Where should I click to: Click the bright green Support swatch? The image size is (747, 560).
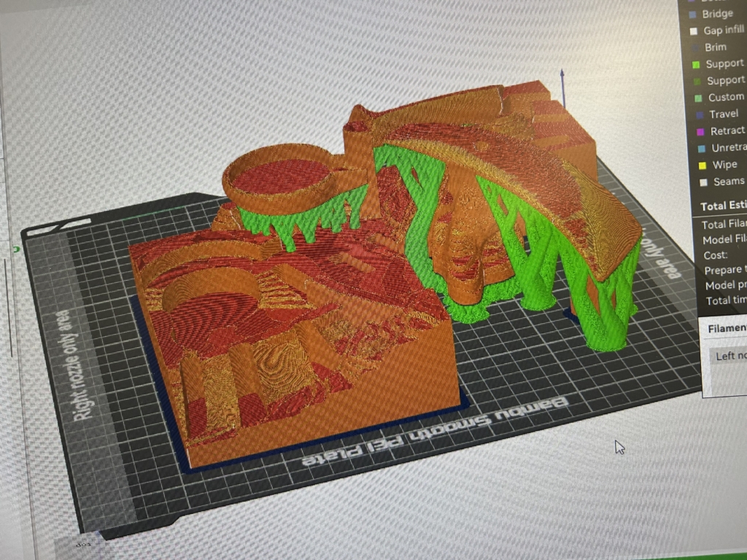point(696,65)
